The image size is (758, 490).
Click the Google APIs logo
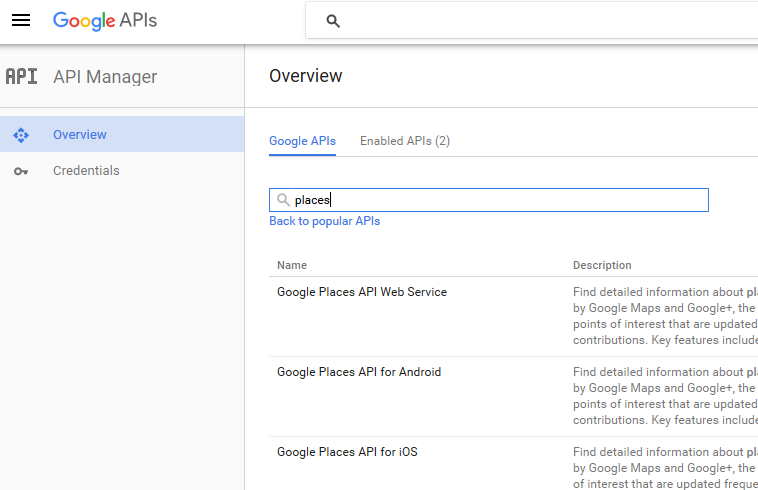105,20
